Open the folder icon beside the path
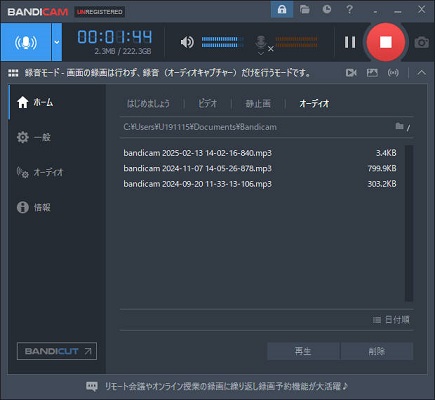 click(x=399, y=126)
